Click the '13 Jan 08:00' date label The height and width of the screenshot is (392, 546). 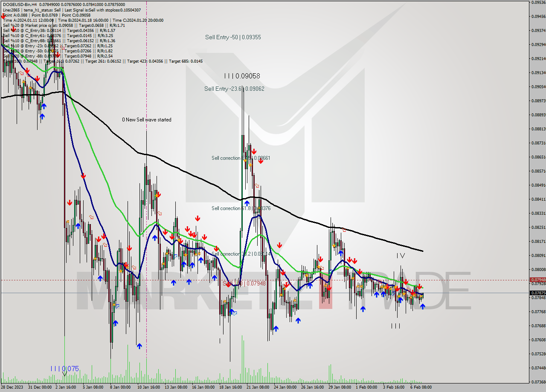[x=176, y=387]
